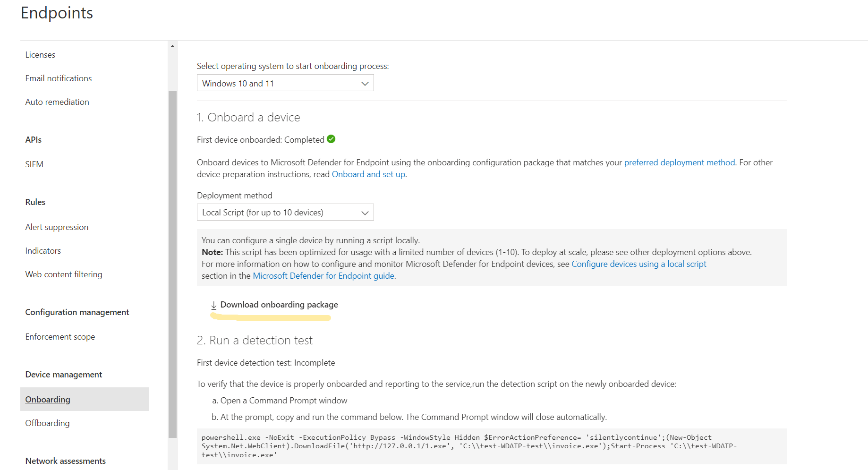Open the Onboard and set up link
This screenshot has height=470, width=868.
[x=368, y=174]
